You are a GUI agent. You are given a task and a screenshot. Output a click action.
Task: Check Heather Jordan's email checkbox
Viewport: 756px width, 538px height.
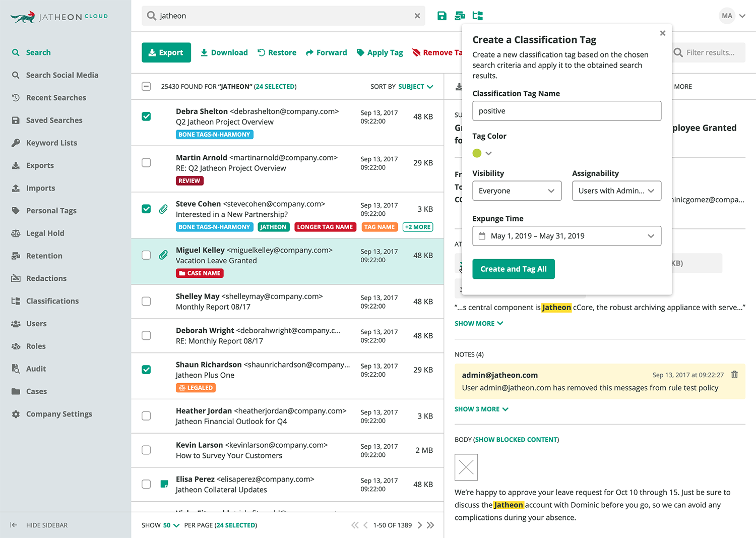(x=146, y=416)
